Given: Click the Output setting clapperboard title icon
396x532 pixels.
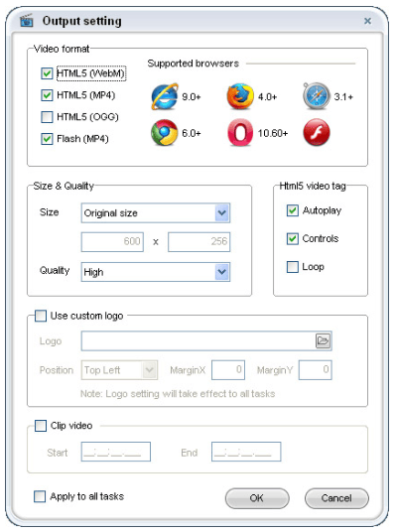Looking at the screenshot, I should click(x=27, y=21).
